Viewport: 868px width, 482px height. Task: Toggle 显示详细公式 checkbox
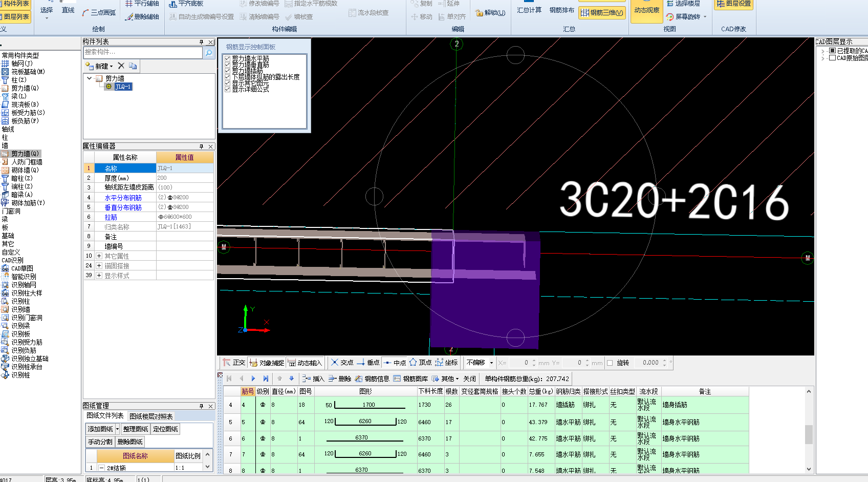tap(228, 89)
